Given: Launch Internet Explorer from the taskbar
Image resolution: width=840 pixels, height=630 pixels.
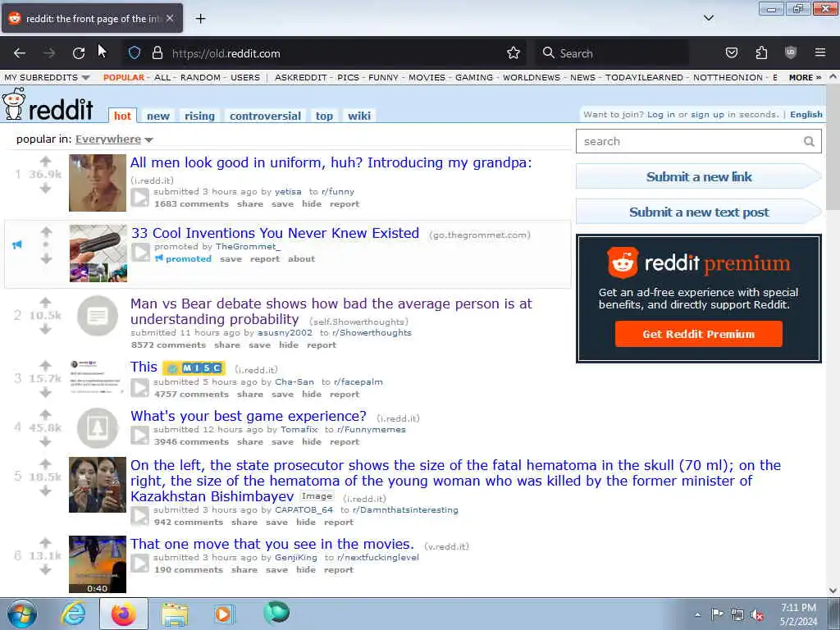Looking at the screenshot, I should pos(73,614).
